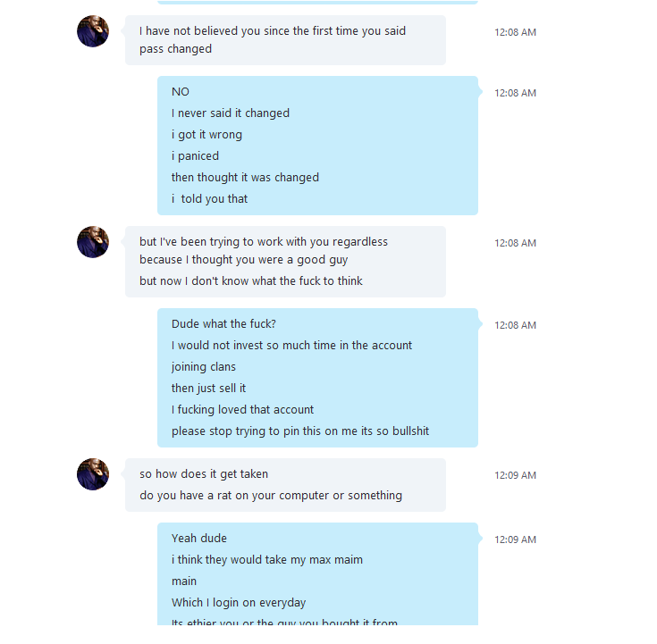The height and width of the screenshot is (644, 657).
Task: Open profile picture beside "so how does it get taken"
Action: pyautogui.click(x=93, y=474)
